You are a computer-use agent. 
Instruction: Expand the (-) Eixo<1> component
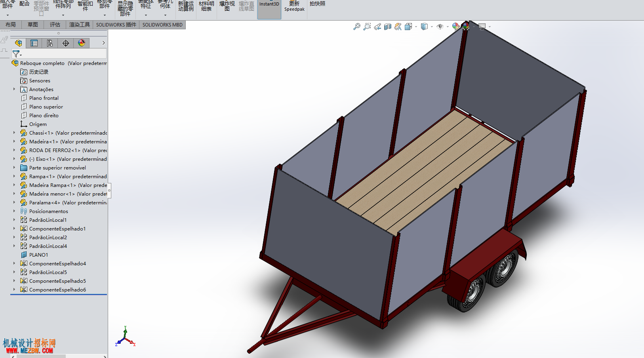(14, 159)
